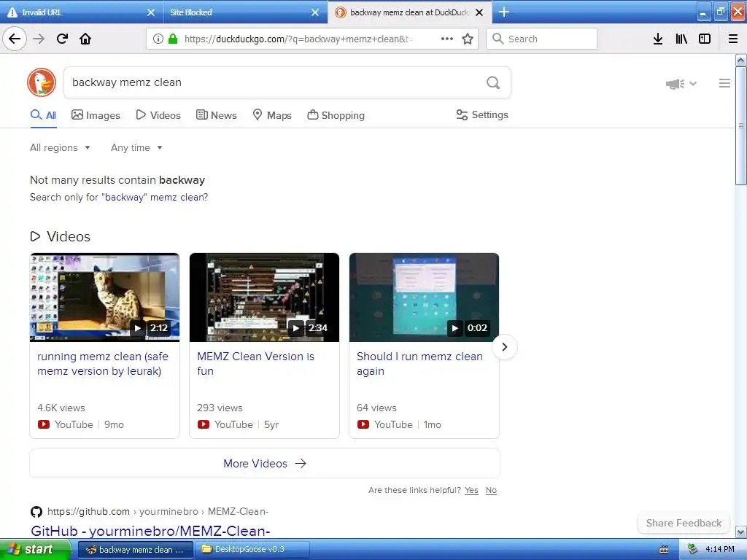The height and width of the screenshot is (560, 747).
Task: Switch to DesktopGoose v0.3 taskbar window
Action: tap(252, 550)
